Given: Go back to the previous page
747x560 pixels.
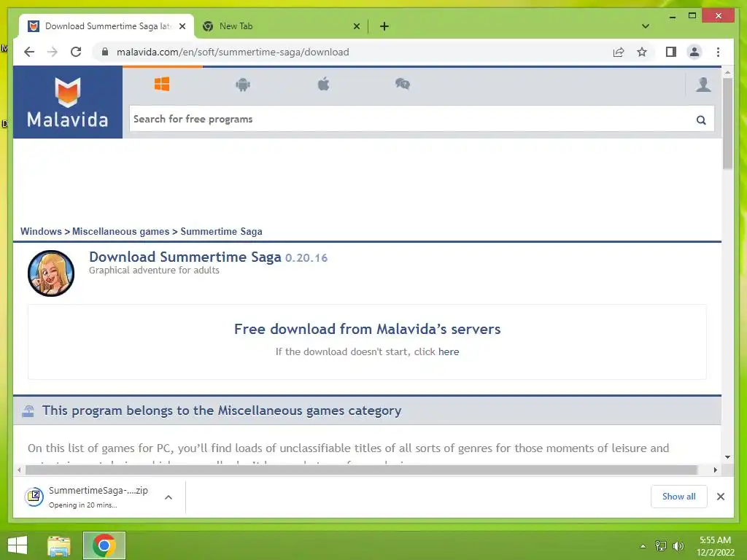Looking at the screenshot, I should (29, 52).
